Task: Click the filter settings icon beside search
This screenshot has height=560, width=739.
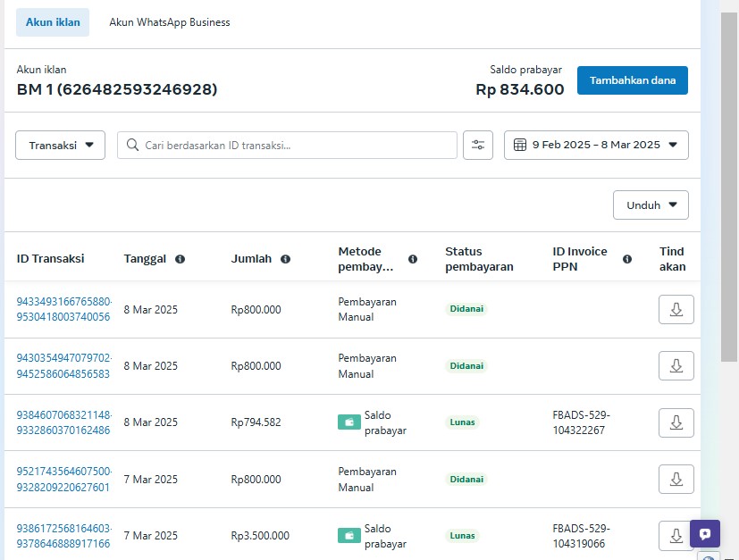Action: (478, 146)
